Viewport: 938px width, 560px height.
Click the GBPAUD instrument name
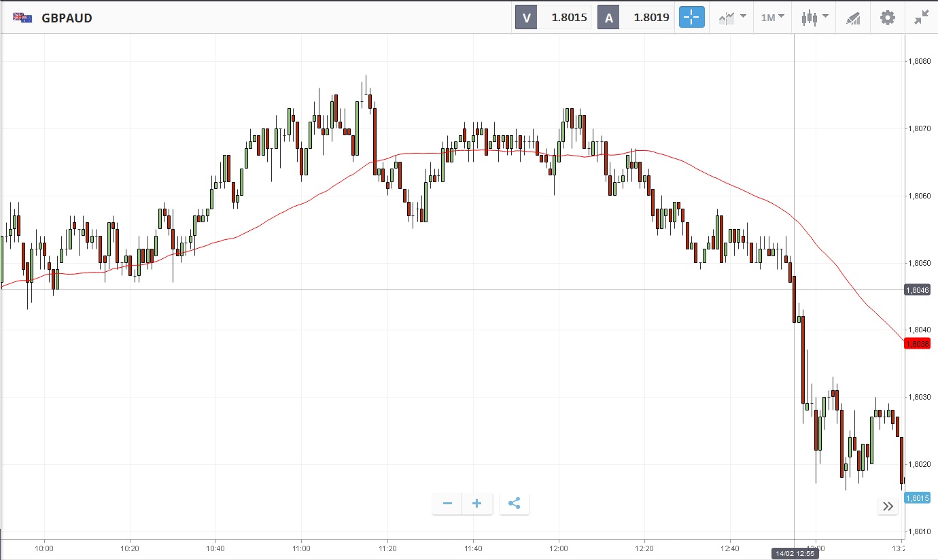tap(67, 18)
